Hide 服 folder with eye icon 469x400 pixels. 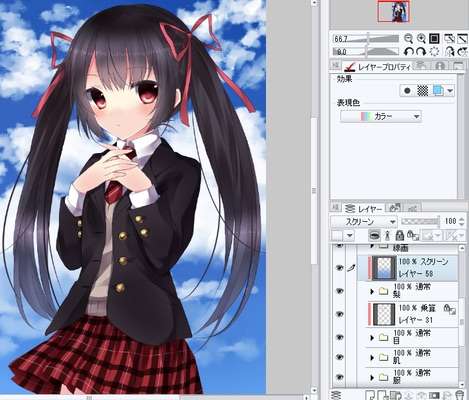pyautogui.click(x=339, y=377)
